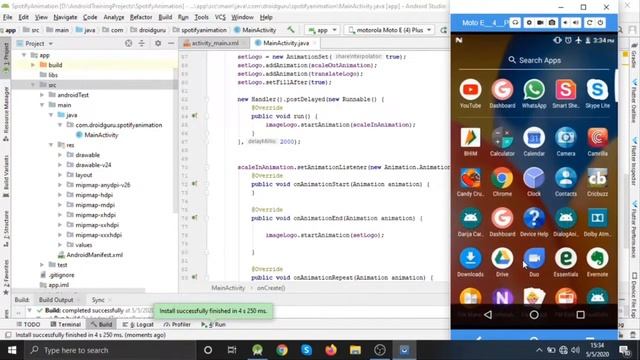
Task: Launch WhatsApp in the emulator screen
Action: [534, 90]
